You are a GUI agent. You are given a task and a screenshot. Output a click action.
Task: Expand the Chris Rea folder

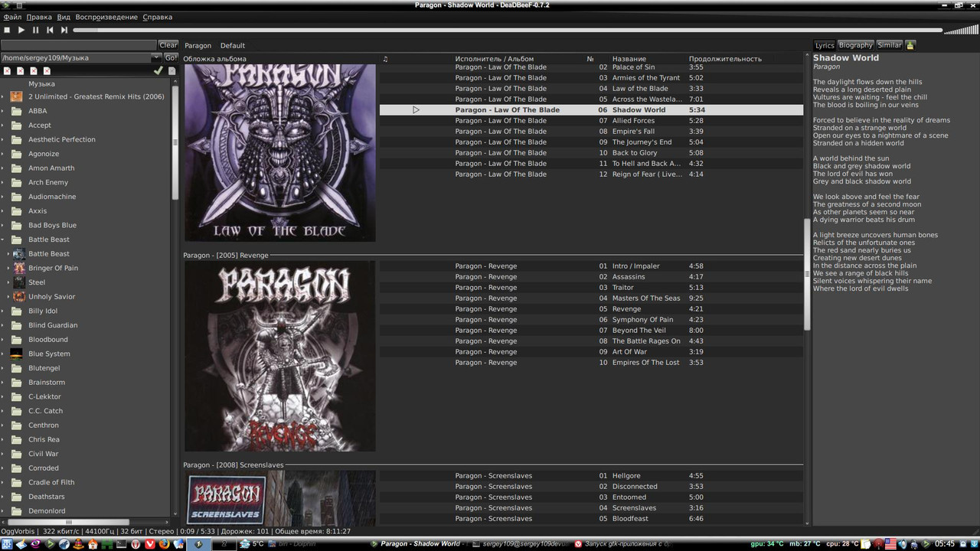[3, 439]
